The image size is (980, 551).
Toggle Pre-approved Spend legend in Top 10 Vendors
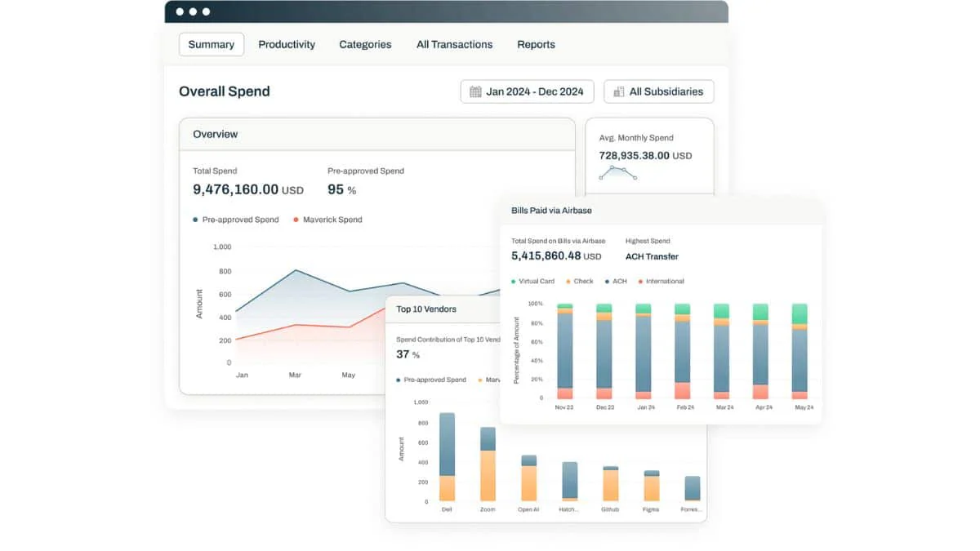(x=431, y=380)
